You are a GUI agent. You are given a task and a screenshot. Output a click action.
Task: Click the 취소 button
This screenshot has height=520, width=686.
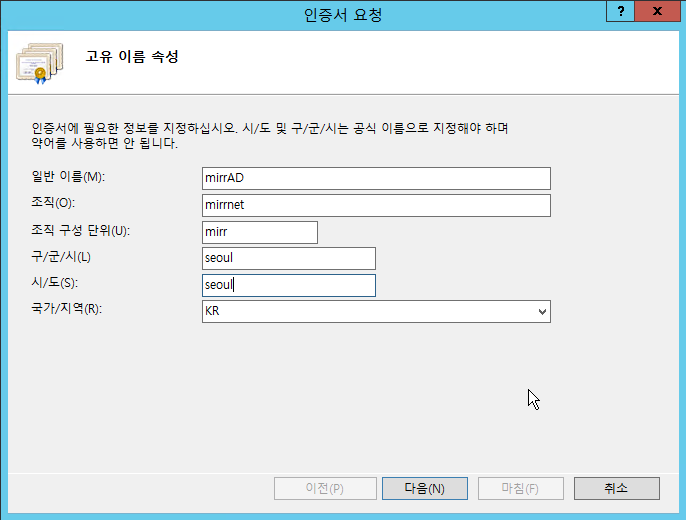click(616, 488)
